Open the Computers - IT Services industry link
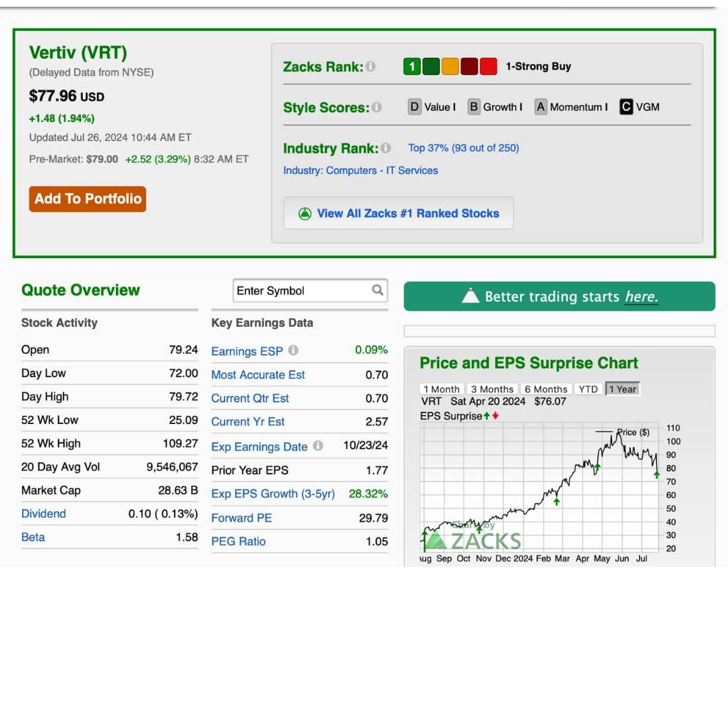728x728 pixels. (361, 171)
